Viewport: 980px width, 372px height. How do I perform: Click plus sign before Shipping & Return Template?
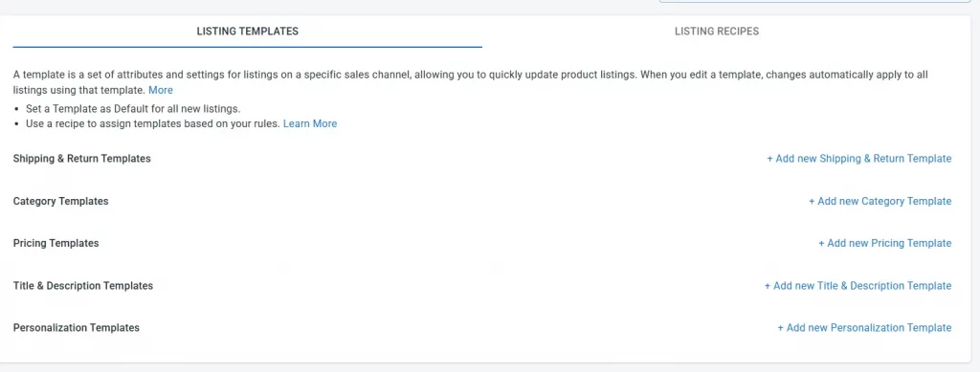pyautogui.click(x=770, y=159)
